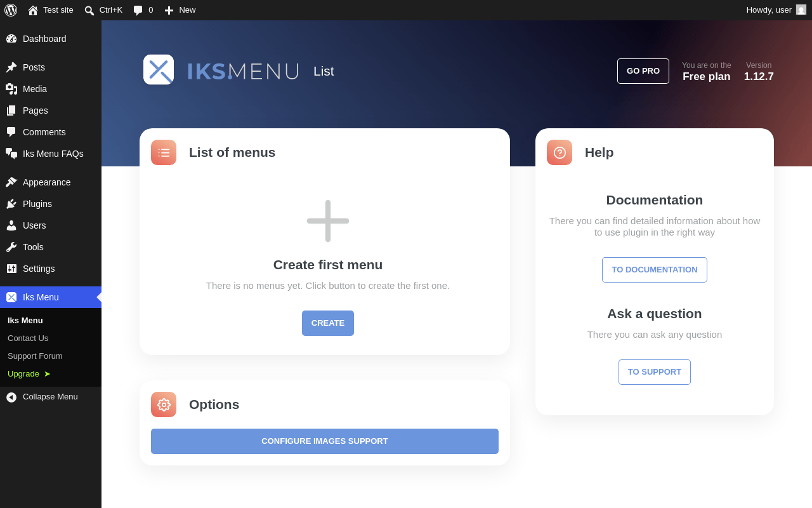Navigate to Plugins in sidebar
Viewport: 812px width, 508px height.
tap(51, 204)
